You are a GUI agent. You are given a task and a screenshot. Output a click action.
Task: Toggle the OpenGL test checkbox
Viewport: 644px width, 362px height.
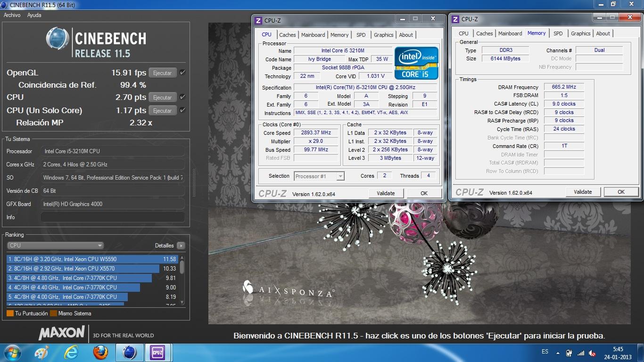(x=182, y=73)
